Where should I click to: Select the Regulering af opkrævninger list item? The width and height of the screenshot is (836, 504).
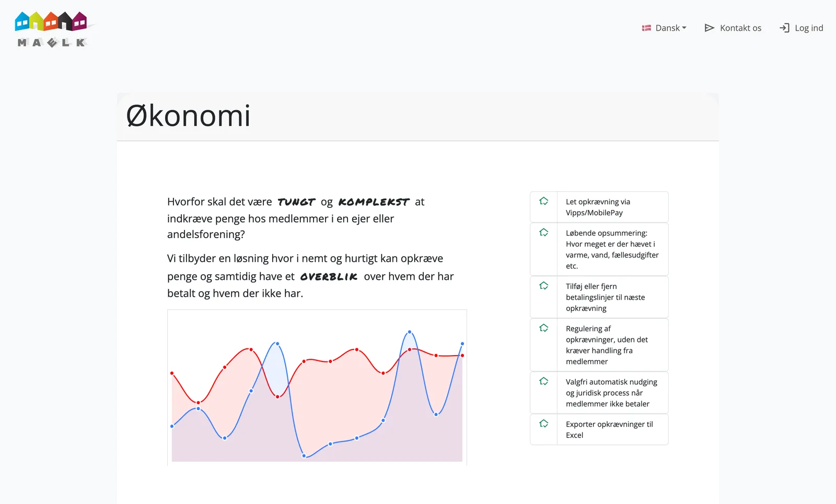[x=599, y=345]
